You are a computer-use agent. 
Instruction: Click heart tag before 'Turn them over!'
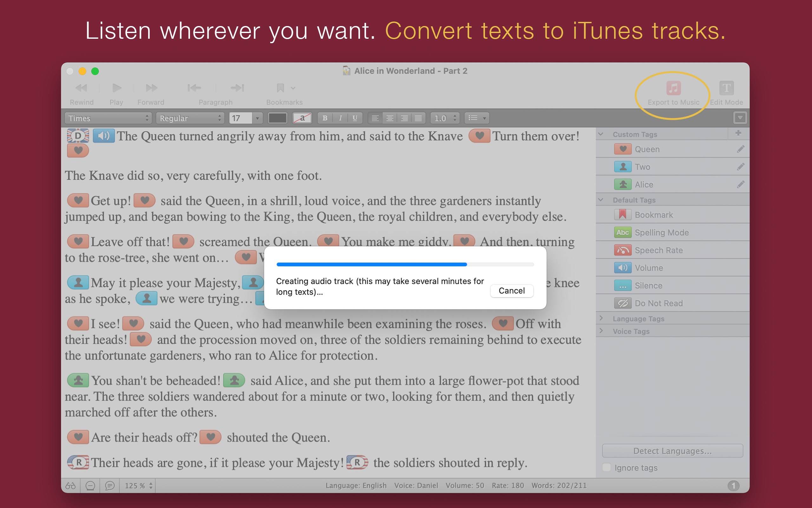(x=479, y=136)
